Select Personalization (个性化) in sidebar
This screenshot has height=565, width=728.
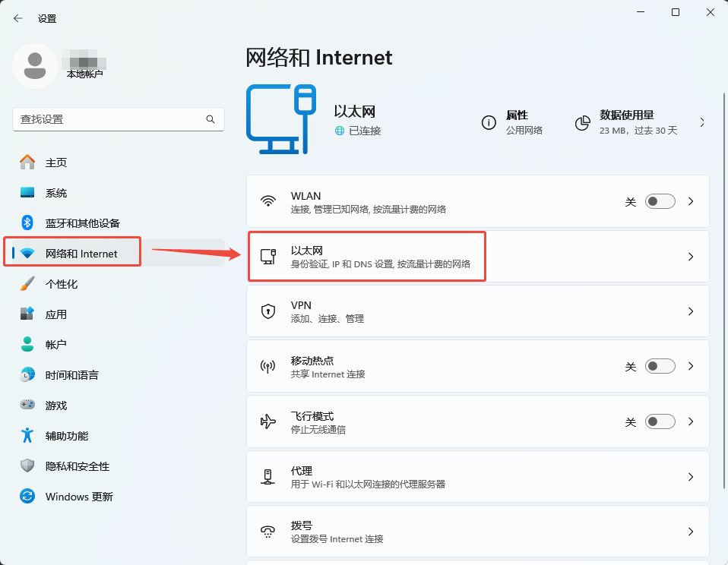click(x=119, y=283)
